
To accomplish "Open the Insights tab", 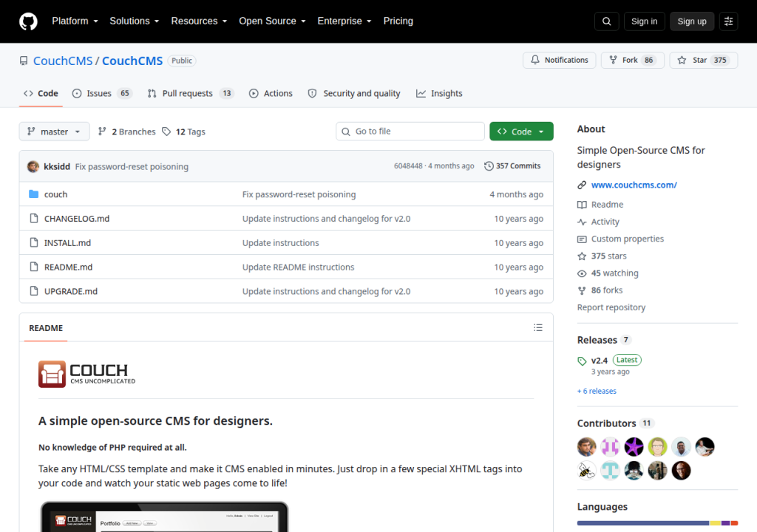I will click(x=439, y=94).
